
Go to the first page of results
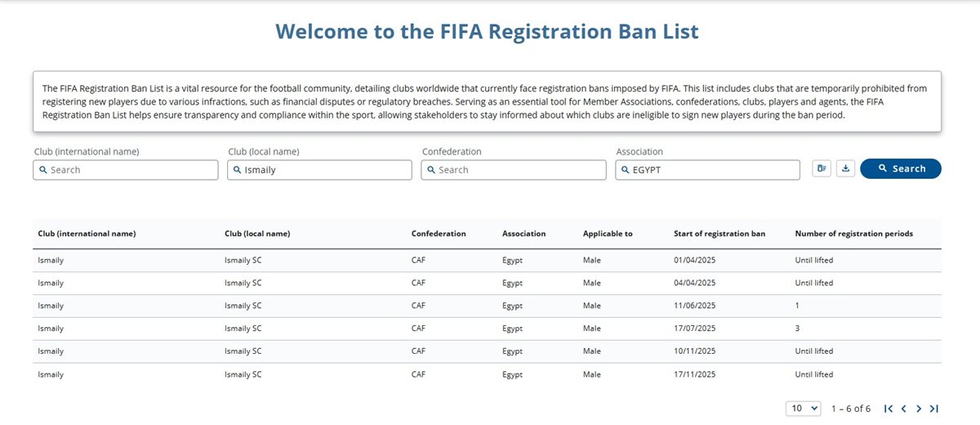pos(889,409)
